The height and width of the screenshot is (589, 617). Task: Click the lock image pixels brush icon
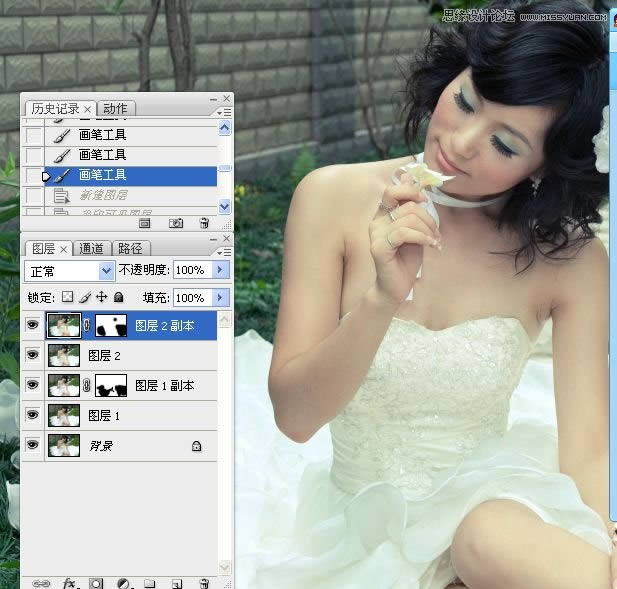[85, 297]
